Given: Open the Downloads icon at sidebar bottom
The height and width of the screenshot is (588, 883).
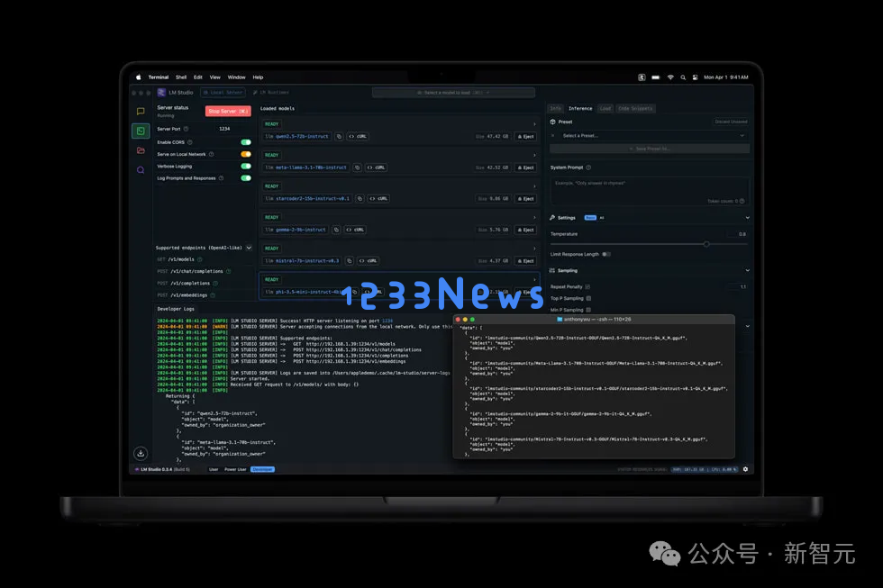Looking at the screenshot, I should (x=141, y=453).
